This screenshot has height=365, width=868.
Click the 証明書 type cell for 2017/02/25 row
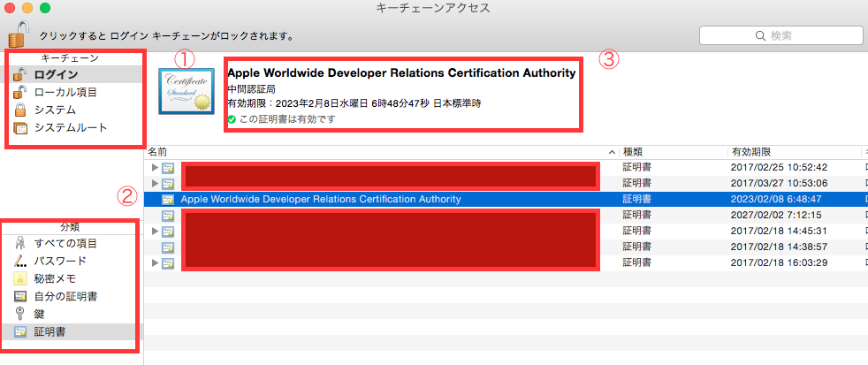point(636,167)
